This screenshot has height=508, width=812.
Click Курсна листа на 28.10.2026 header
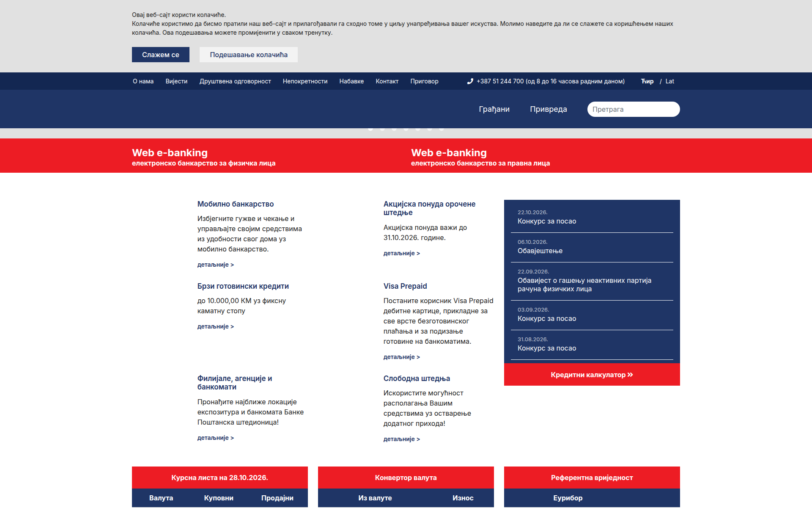pyautogui.click(x=220, y=478)
